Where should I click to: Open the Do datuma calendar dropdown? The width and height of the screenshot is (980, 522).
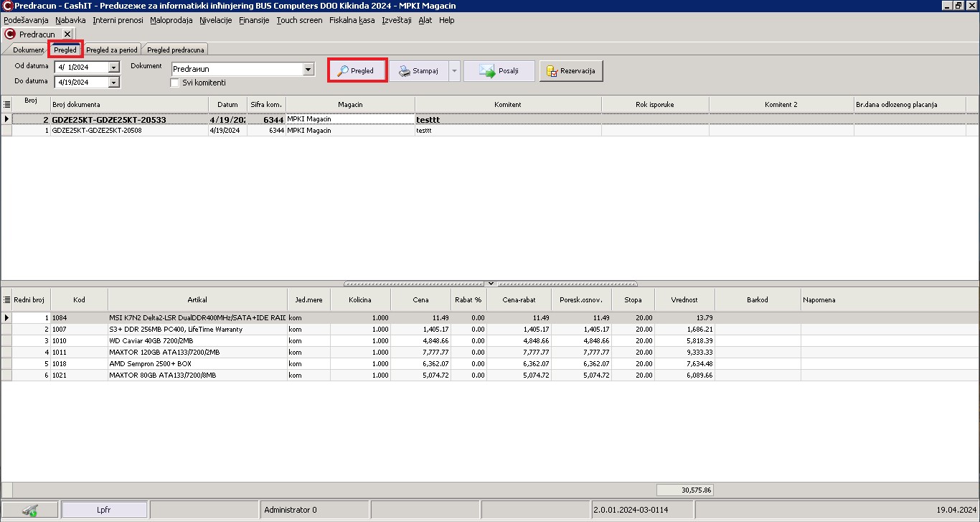pos(113,83)
